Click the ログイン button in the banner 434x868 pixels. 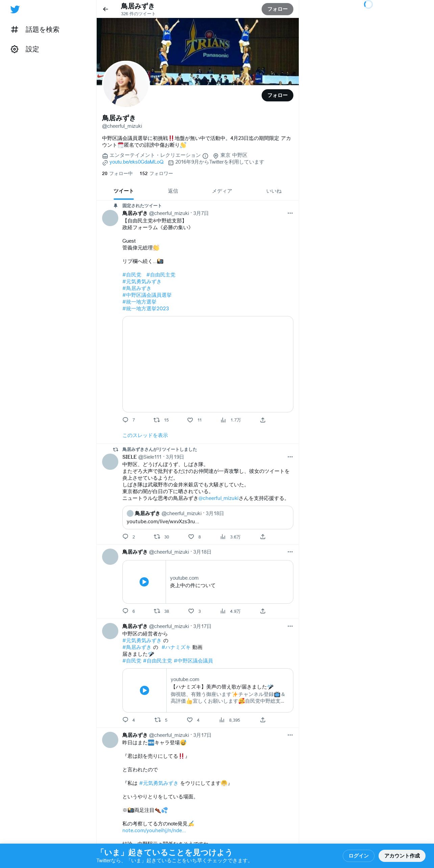coord(359,855)
